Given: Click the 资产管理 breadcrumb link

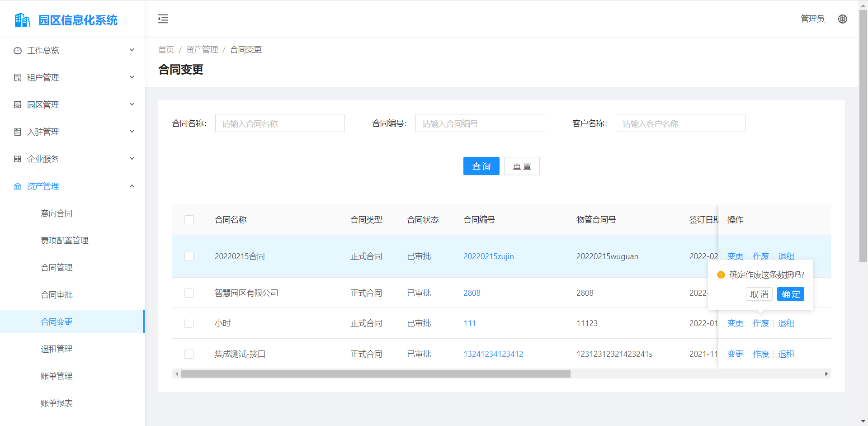Looking at the screenshot, I should tap(202, 50).
